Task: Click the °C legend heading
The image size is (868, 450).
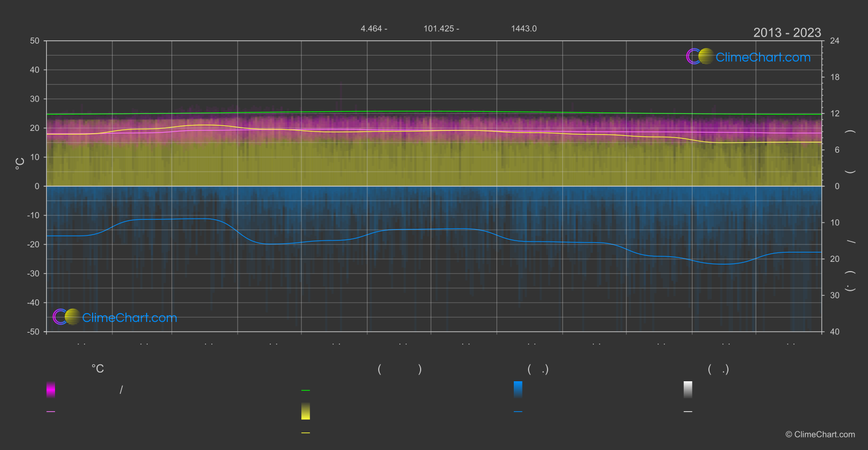Action: click(x=98, y=369)
